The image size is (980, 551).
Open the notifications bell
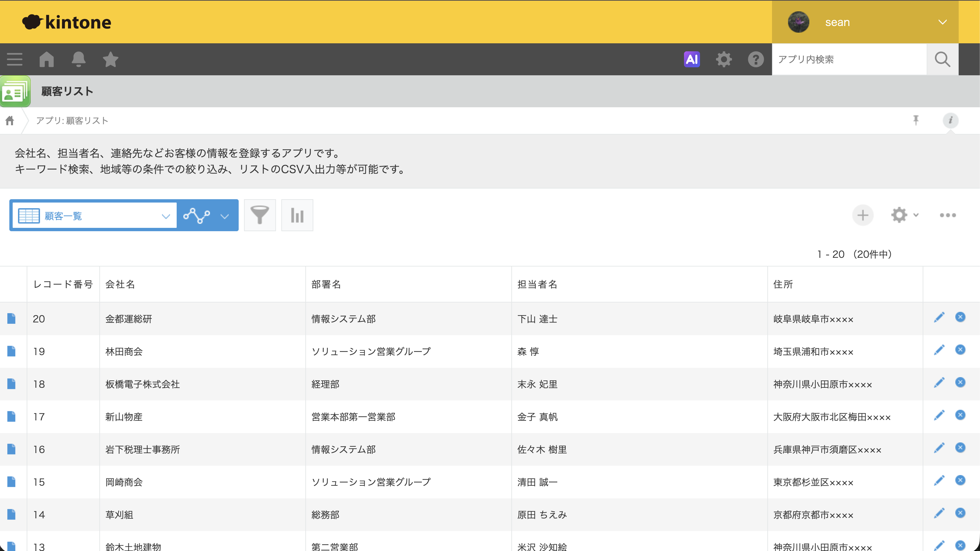(x=78, y=59)
